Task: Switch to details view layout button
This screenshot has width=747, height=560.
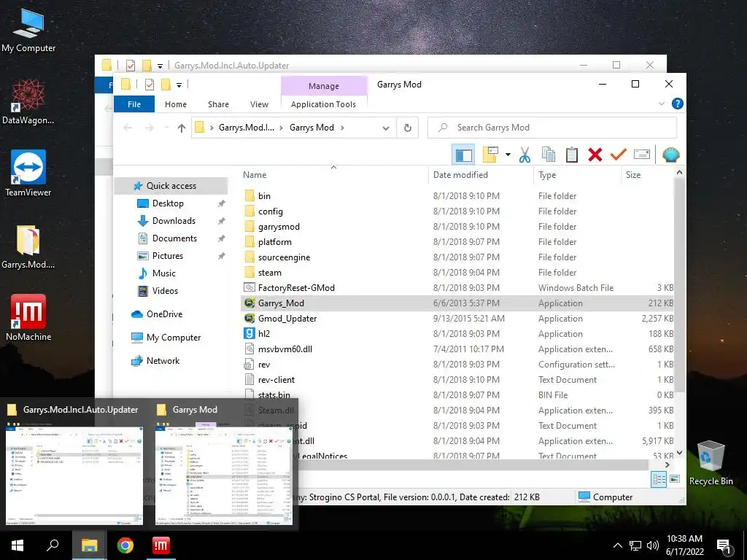Action: 659,480
